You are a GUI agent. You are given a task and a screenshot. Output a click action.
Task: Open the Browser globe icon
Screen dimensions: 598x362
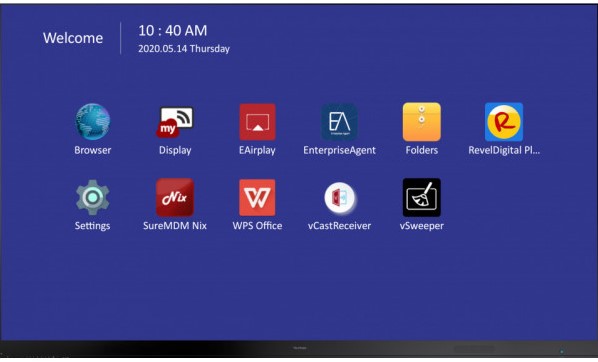[x=93, y=122]
